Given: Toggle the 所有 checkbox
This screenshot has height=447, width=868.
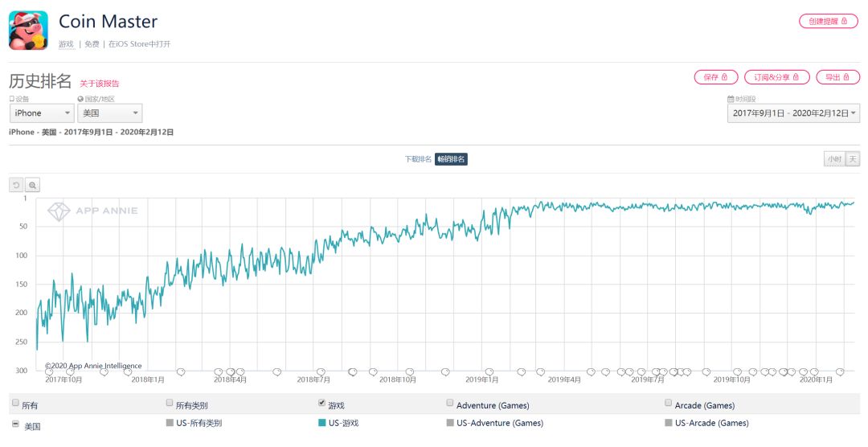Looking at the screenshot, I should 16,404.
